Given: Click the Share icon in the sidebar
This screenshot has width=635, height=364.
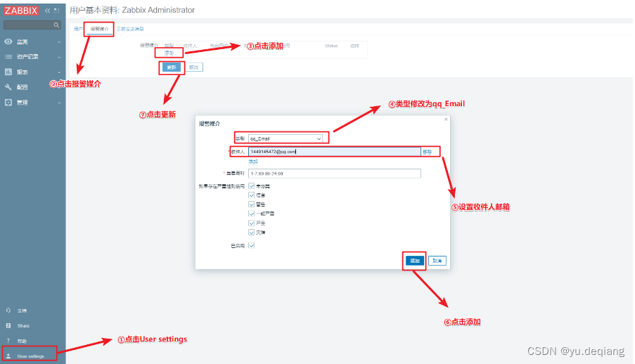Looking at the screenshot, I should tap(8, 325).
